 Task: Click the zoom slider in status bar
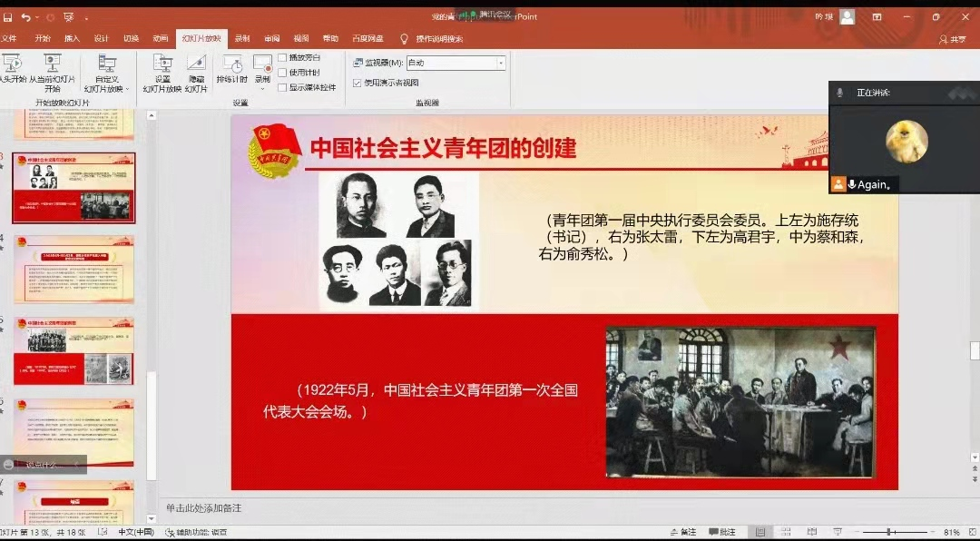point(895,532)
